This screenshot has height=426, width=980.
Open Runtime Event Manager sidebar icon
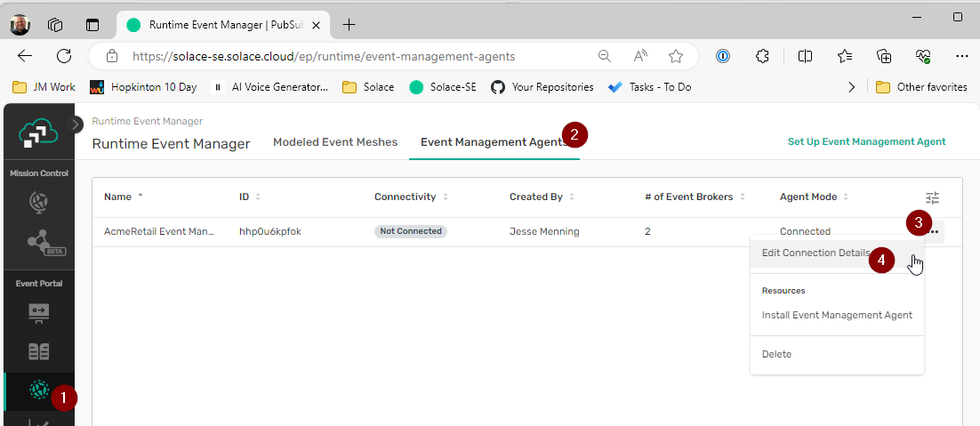38,390
